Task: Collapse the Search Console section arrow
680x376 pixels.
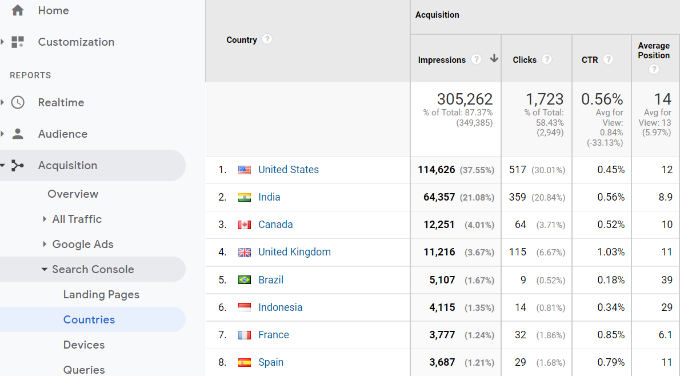Action: [x=44, y=269]
